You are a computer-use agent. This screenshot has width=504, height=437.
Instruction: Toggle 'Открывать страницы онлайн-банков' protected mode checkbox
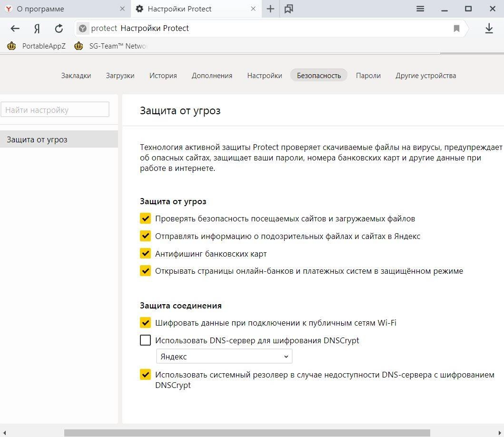[x=145, y=271]
